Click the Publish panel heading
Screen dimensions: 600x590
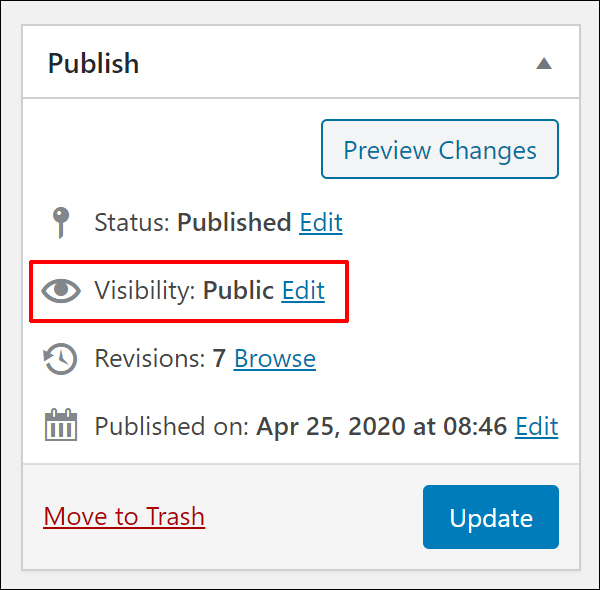click(x=93, y=64)
